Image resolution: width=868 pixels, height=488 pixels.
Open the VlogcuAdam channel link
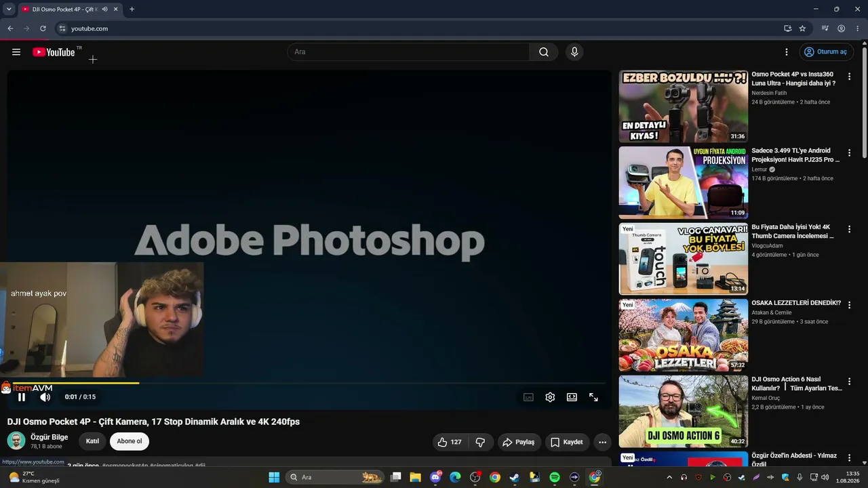pos(767,245)
